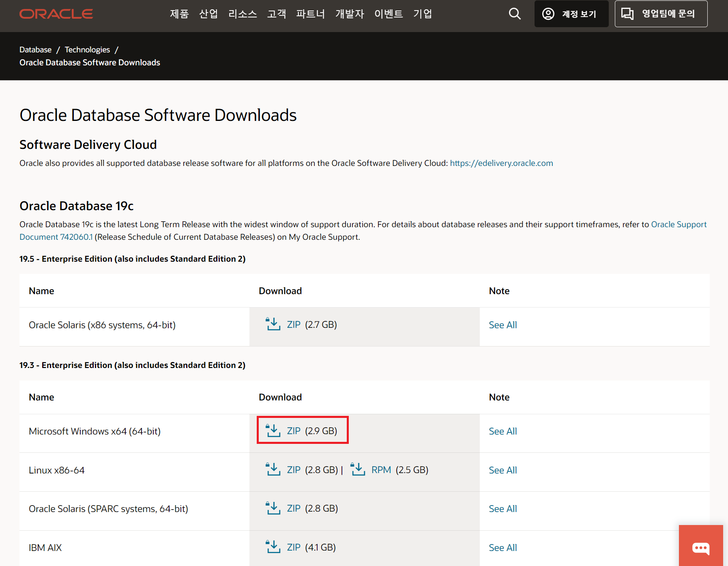This screenshot has width=728, height=566.
Task: Click See All for Linux x86-64
Action: tap(503, 470)
